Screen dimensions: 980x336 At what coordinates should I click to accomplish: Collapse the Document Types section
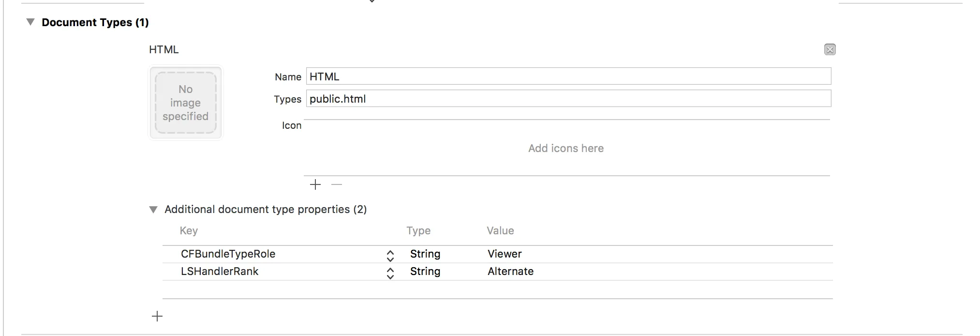30,22
